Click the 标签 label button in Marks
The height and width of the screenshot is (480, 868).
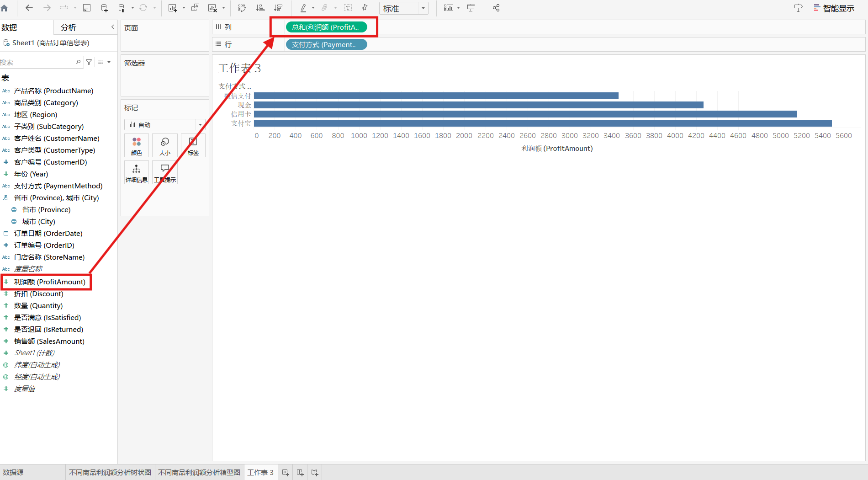pyautogui.click(x=193, y=146)
